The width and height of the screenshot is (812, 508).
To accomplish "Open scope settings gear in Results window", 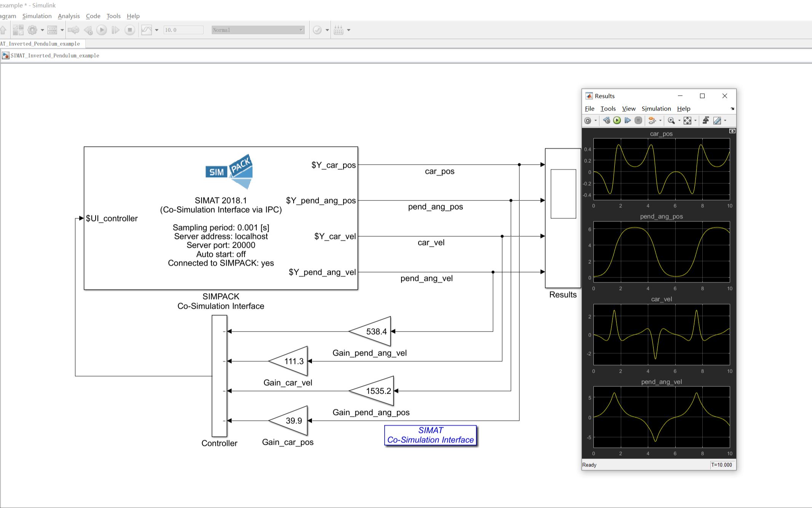I will pos(588,121).
